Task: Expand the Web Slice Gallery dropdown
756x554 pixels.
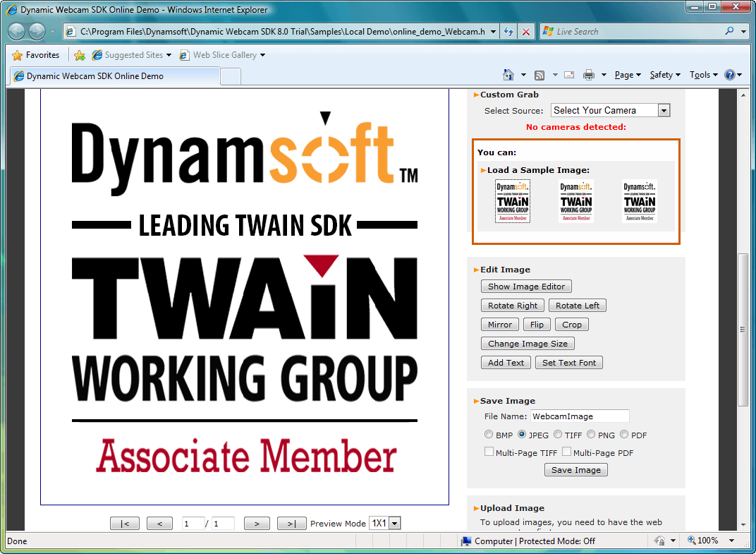Action: pos(262,55)
